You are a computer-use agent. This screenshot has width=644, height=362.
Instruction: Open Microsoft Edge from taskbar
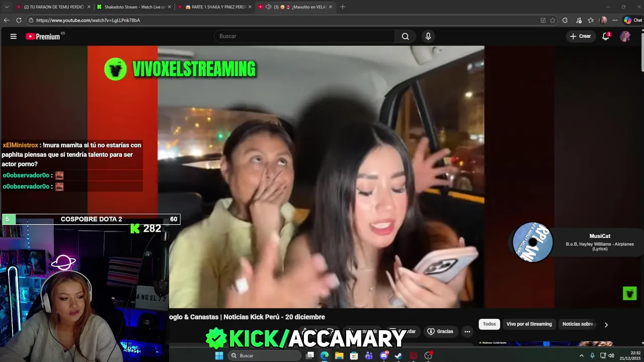coord(325,355)
